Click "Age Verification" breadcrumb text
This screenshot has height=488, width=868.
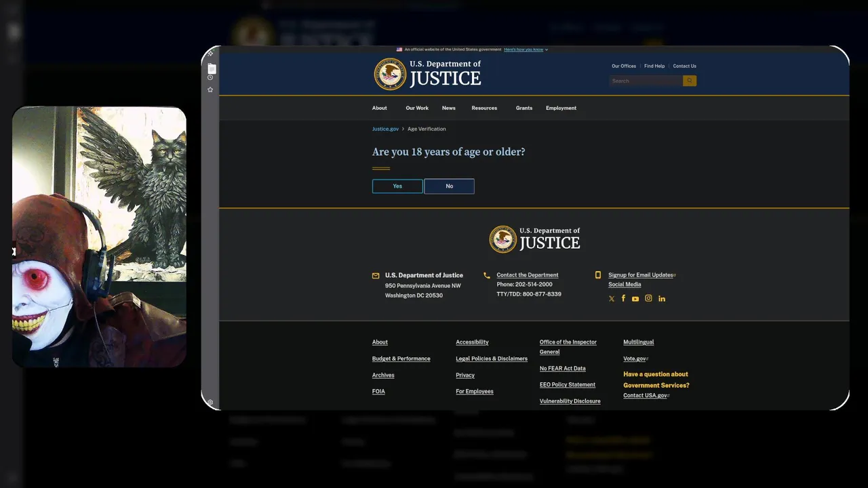pyautogui.click(x=427, y=129)
